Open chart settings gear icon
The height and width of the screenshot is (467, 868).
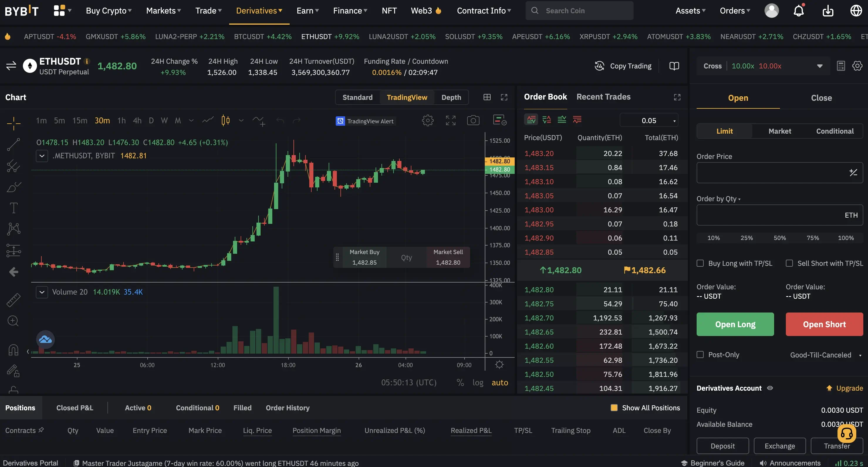(428, 120)
